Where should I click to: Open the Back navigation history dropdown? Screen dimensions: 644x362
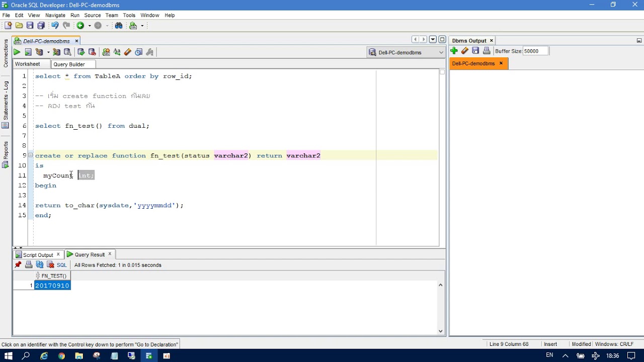click(90, 26)
